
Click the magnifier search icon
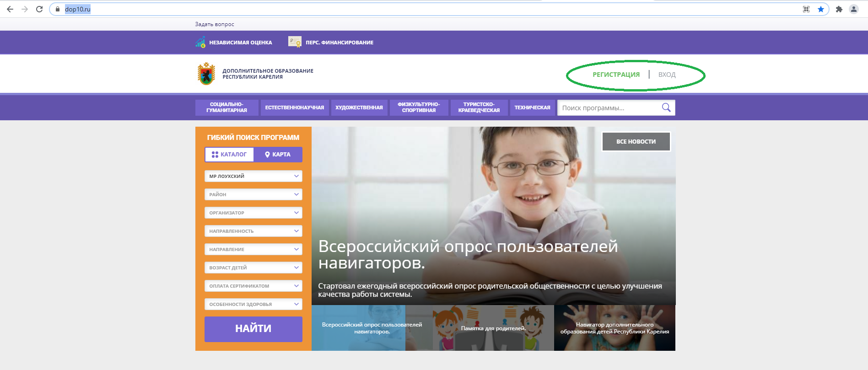tap(666, 107)
